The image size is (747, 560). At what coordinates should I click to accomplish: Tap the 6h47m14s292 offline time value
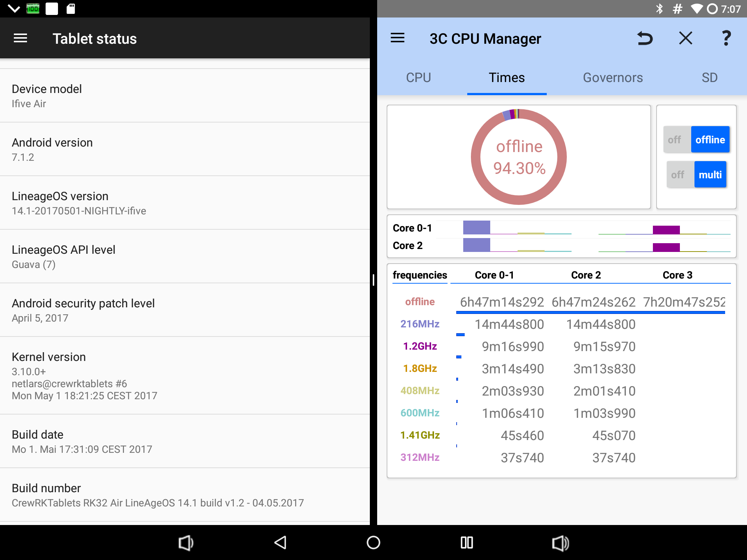click(x=502, y=302)
